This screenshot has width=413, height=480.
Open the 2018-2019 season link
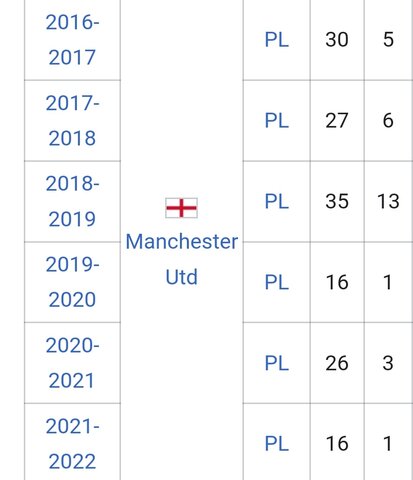[x=72, y=201]
